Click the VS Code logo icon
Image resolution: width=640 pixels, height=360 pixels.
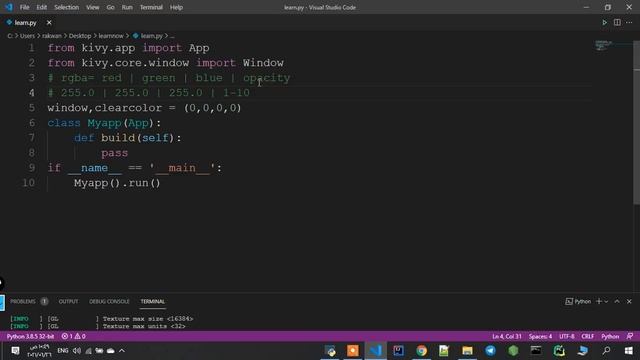9,7
